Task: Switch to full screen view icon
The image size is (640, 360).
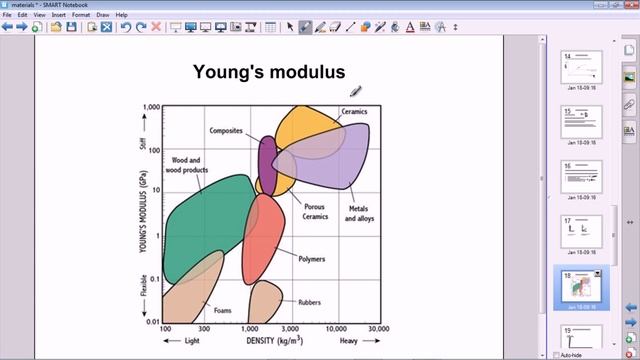Action: (191, 27)
